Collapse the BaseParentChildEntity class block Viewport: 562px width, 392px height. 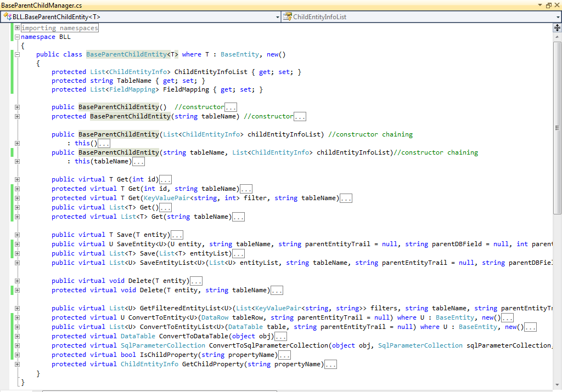(17, 55)
